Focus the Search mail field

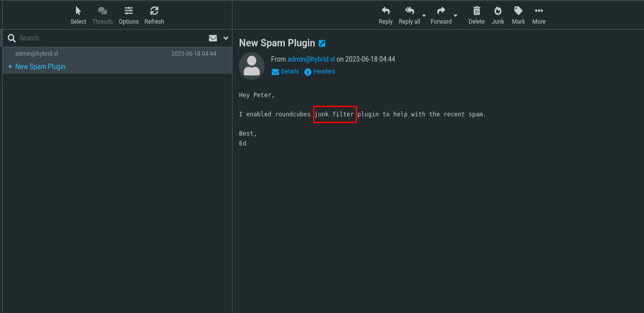(110, 38)
